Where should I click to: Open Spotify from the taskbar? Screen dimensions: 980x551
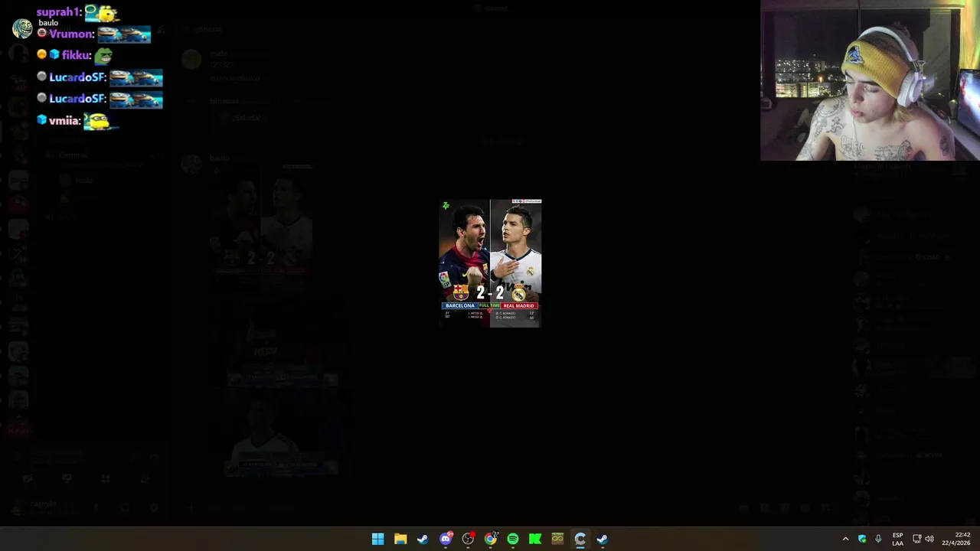point(513,539)
